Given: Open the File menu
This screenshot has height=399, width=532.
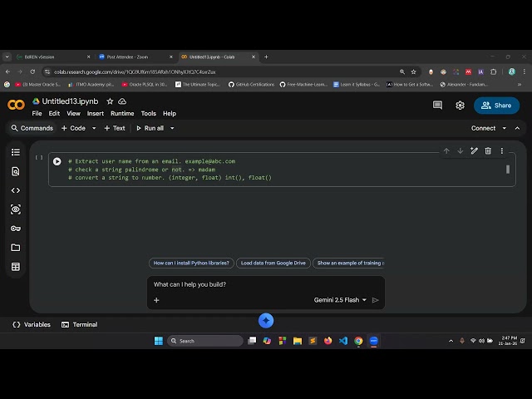Looking at the screenshot, I should coord(37,114).
